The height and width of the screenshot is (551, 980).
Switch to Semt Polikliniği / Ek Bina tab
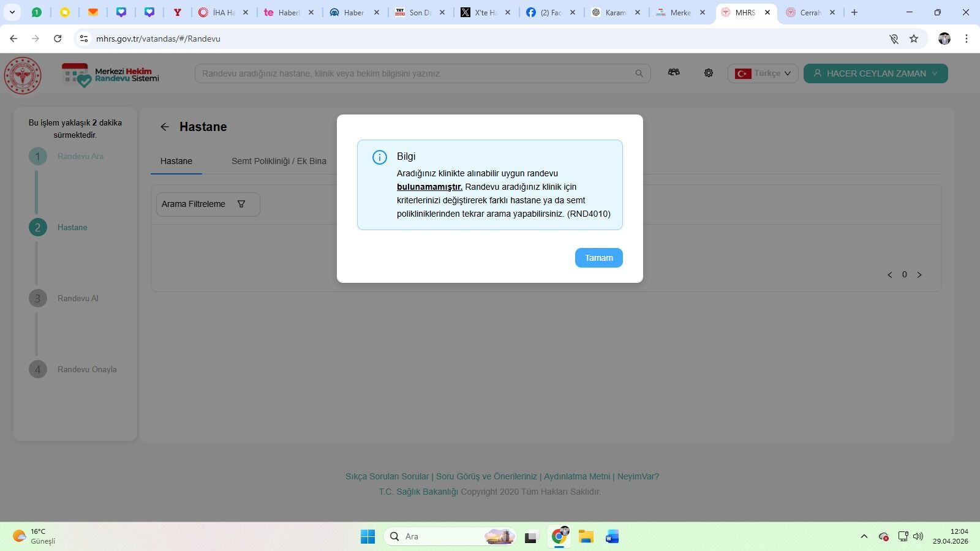click(x=279, y=161)
